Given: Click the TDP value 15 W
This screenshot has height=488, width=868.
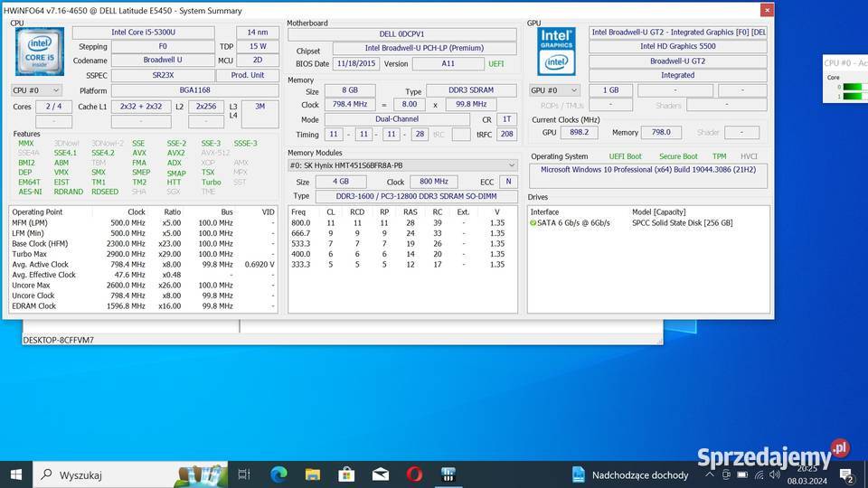Looking at the screenshot, I should 258,46.
